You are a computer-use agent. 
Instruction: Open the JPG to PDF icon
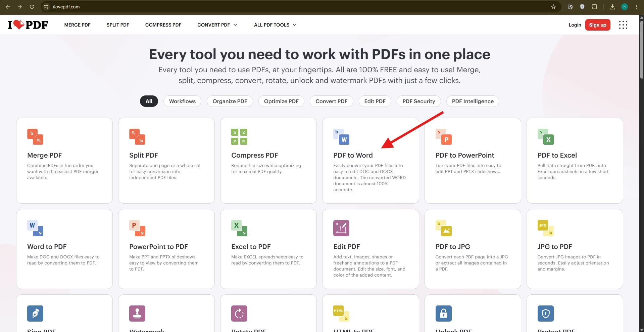coord(546,228)
